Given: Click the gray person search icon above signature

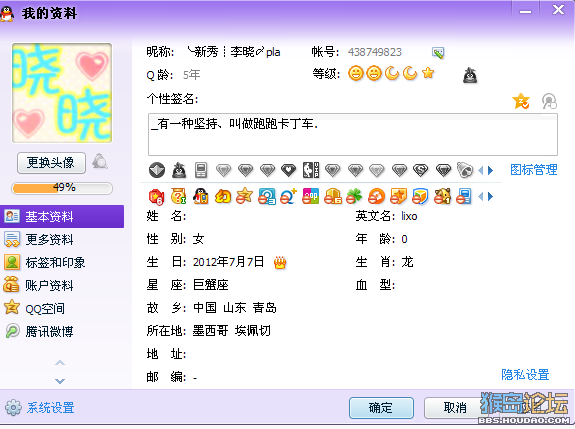Looking at the screenshot, I should [x=549, y=101].
